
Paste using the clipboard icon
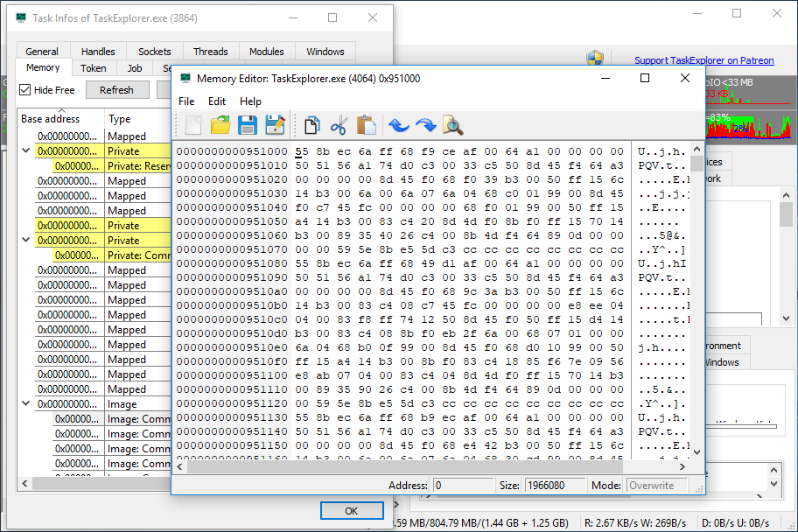pyautogui.click(x=367, y=125)
